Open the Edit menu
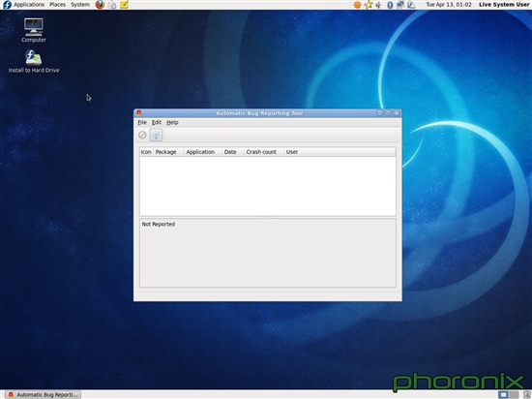This screenshot has height=399, width=532. click(157, 122)
